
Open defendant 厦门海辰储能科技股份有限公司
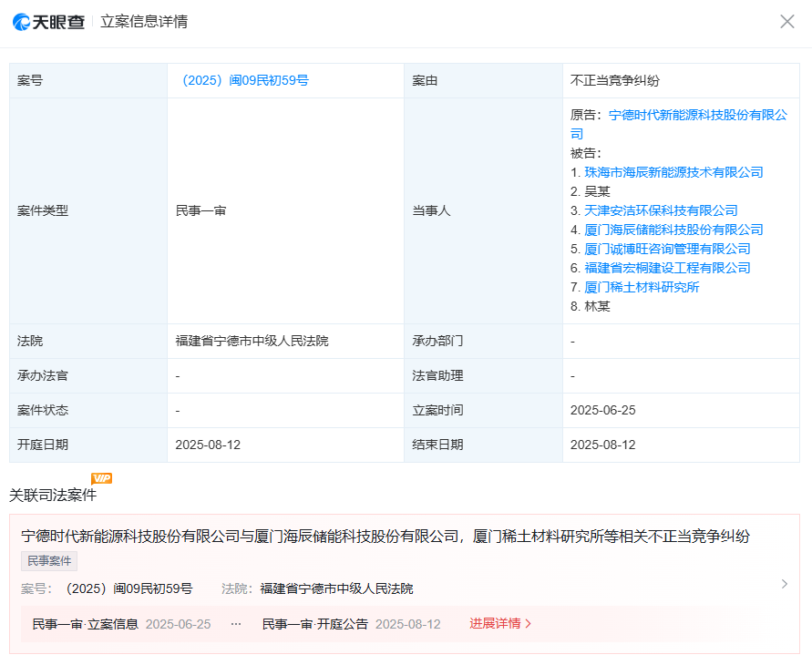[x=673, y=230]
